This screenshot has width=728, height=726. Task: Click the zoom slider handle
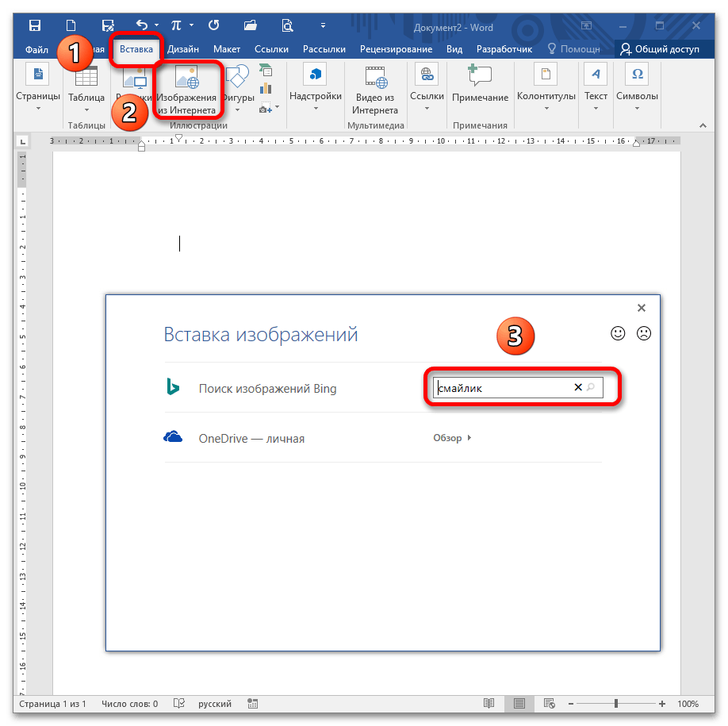click(x=616, y=703)
